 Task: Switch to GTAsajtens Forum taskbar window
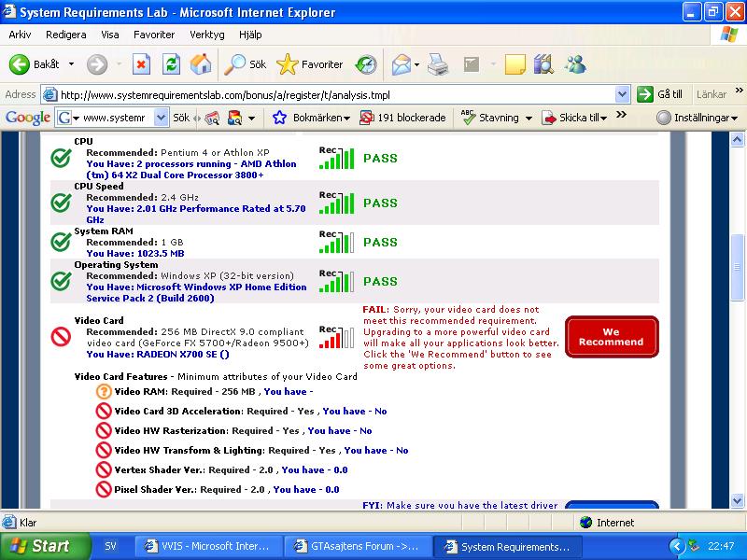pos(357,546)
